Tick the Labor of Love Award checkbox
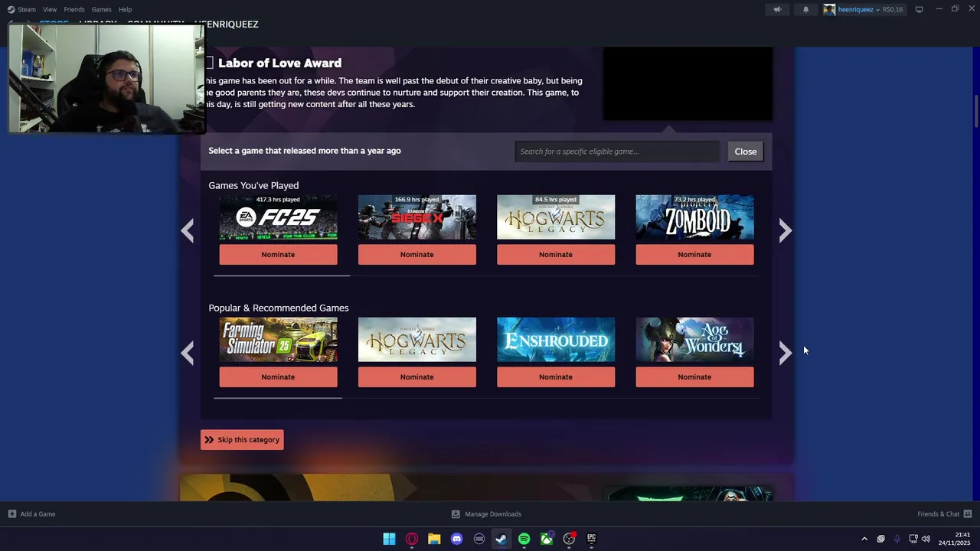This screenshot has height=551, width=980. pos(208,63)
